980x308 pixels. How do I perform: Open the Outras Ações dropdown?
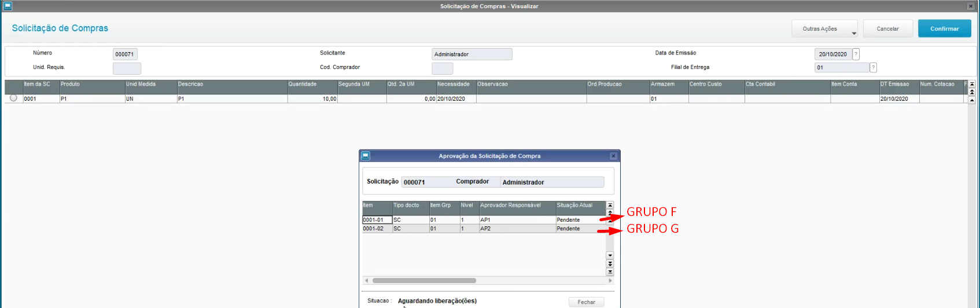click(x=824, y=28)
